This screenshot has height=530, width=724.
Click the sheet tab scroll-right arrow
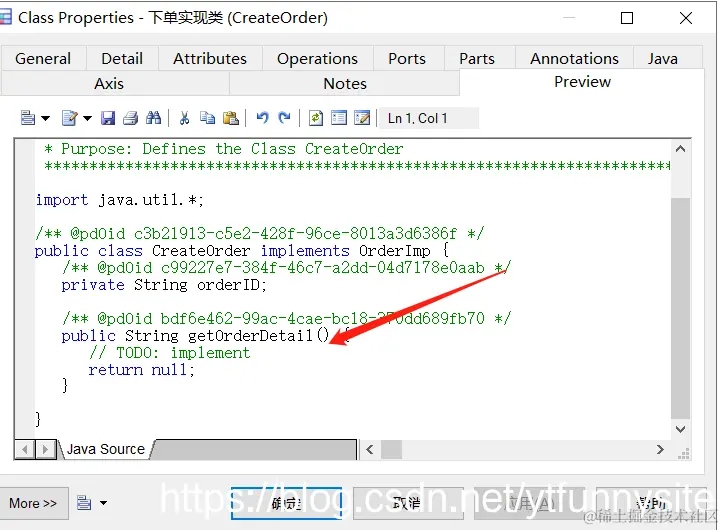tap(45, 449)
